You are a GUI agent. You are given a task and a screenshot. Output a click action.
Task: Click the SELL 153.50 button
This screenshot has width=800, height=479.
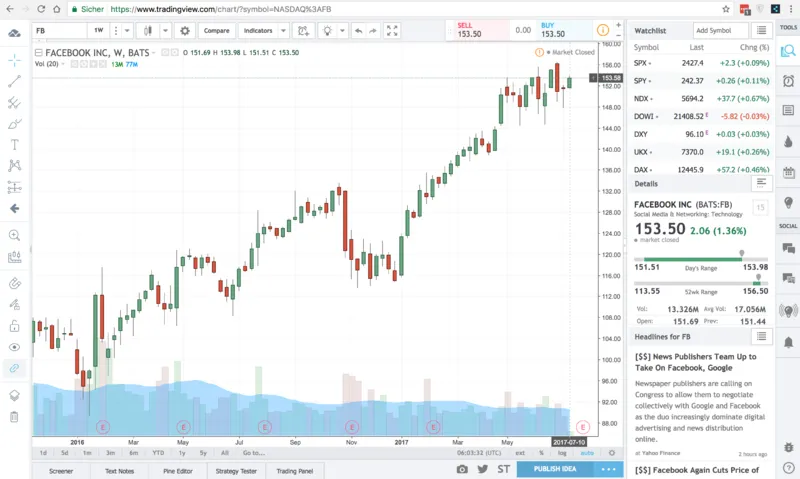coord(482,30)
